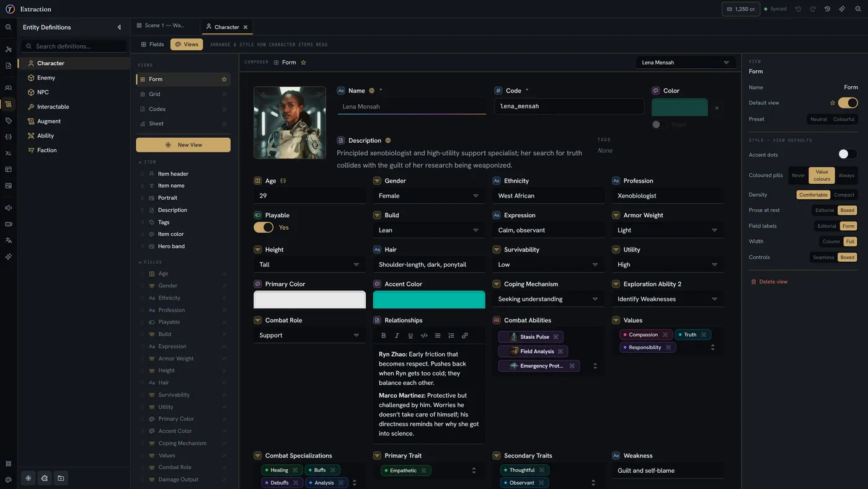This screenshot has height=489, width=868.
Task: Toggle the Default view switch
Action: coord(848,103)
